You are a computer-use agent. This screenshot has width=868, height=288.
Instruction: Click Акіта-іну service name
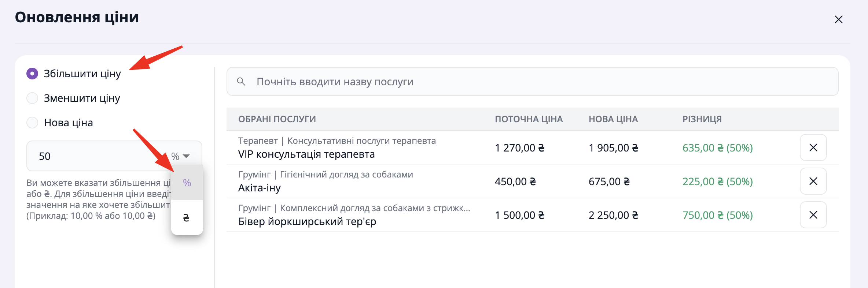(x=260, y=188)
